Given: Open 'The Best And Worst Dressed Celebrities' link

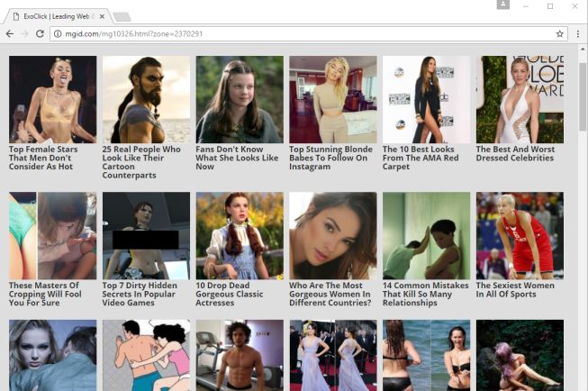Looking at the screenshot, I should [x=515, y=153].
